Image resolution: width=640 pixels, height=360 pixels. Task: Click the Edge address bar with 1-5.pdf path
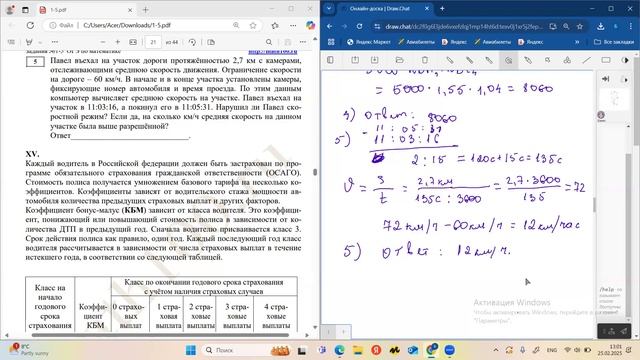click(154, 25)
